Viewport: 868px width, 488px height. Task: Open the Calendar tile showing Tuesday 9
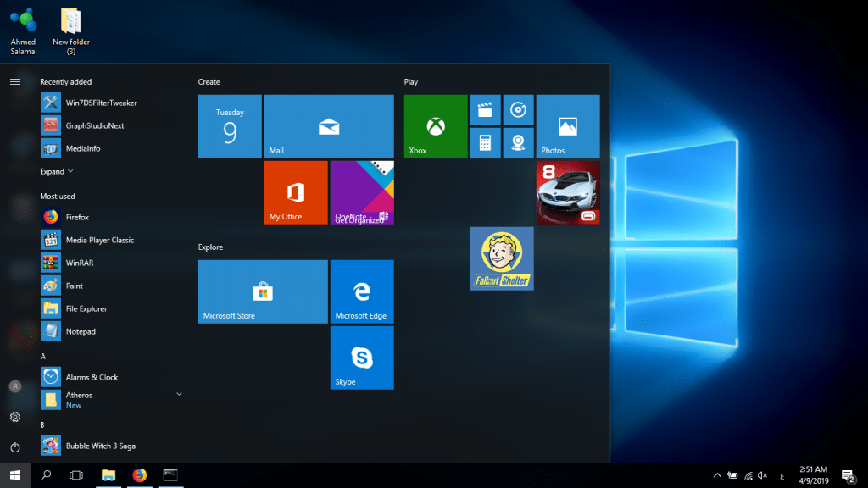coord(230,126)
